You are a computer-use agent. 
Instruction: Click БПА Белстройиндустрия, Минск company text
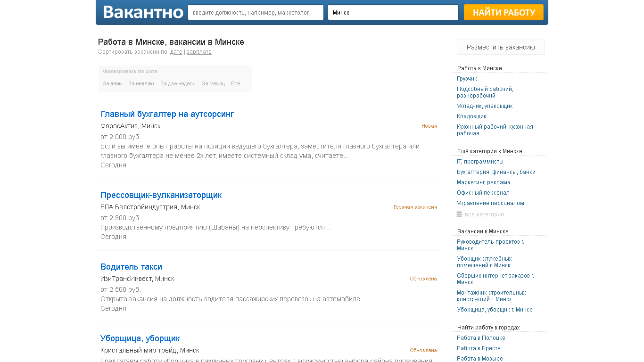coord(150,207)
